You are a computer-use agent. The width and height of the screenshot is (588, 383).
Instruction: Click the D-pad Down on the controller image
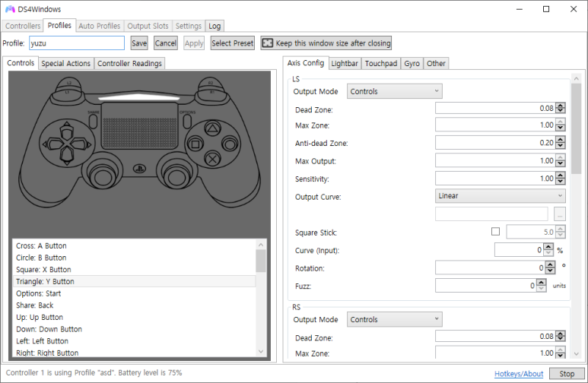tap(67, 157)
